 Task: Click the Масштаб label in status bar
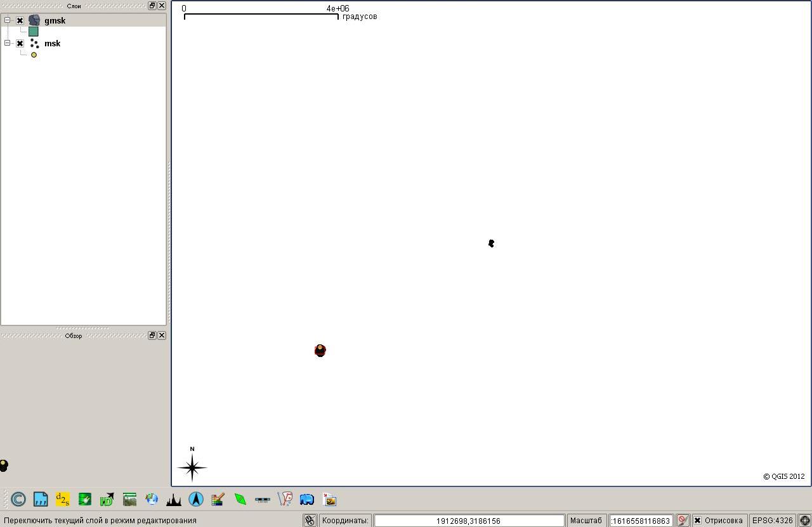(586, 521)
